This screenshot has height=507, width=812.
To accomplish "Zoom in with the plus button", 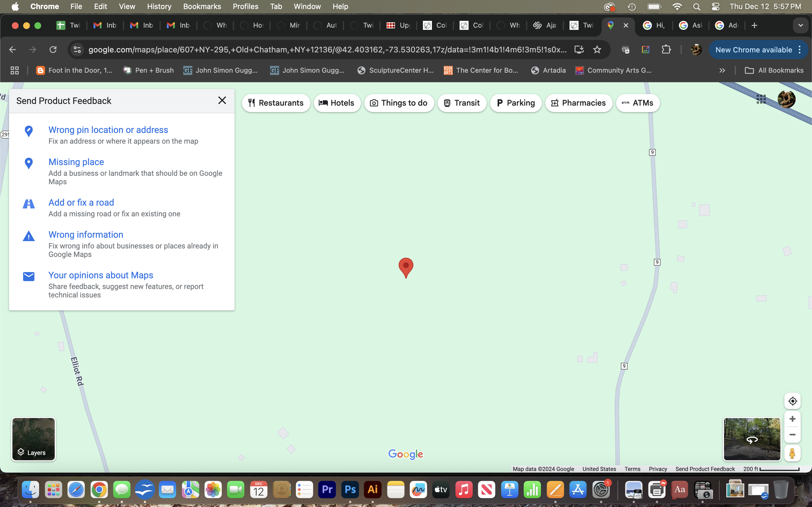I will (792, 419).
